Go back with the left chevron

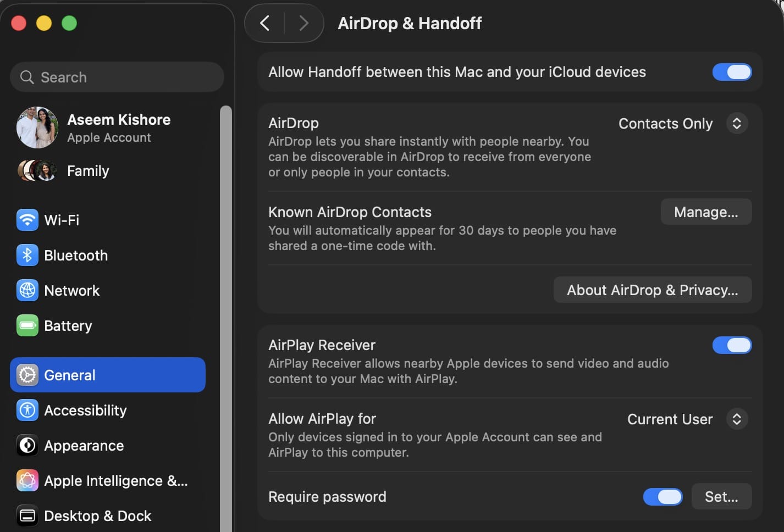click(x=265, y=23)
